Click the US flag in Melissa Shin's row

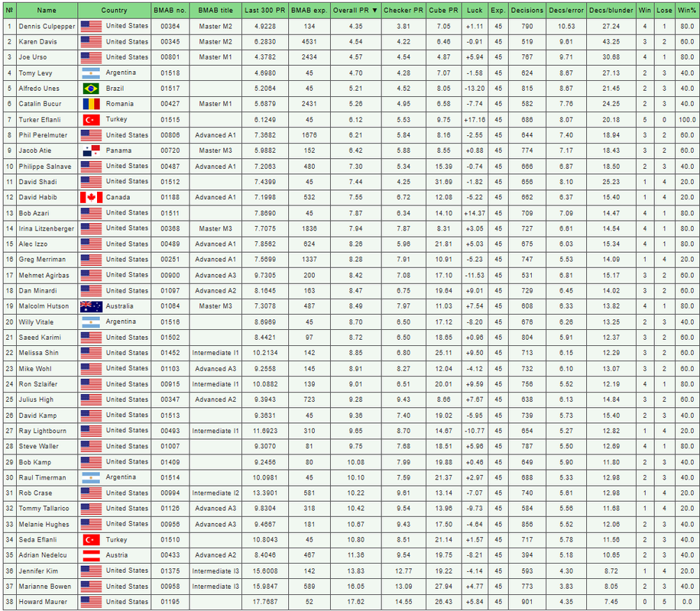coord(91,353)
